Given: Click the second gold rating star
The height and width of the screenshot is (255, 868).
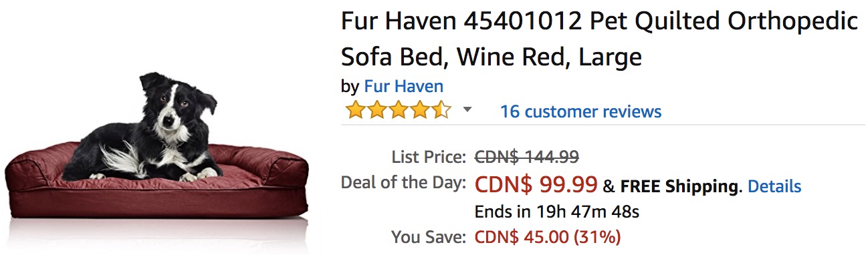Looking at the screenshot, I should tap(377, 110).
